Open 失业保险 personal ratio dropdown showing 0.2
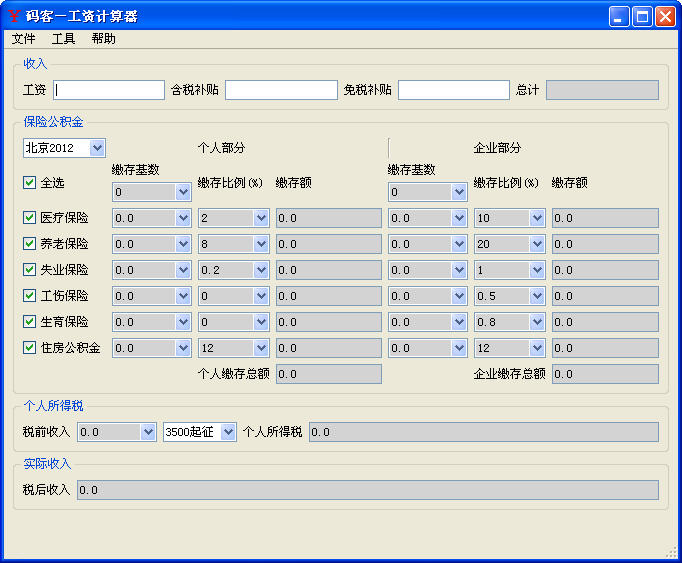Image resolution: width=682 pixels, height=563 pixels. point(234,270)
